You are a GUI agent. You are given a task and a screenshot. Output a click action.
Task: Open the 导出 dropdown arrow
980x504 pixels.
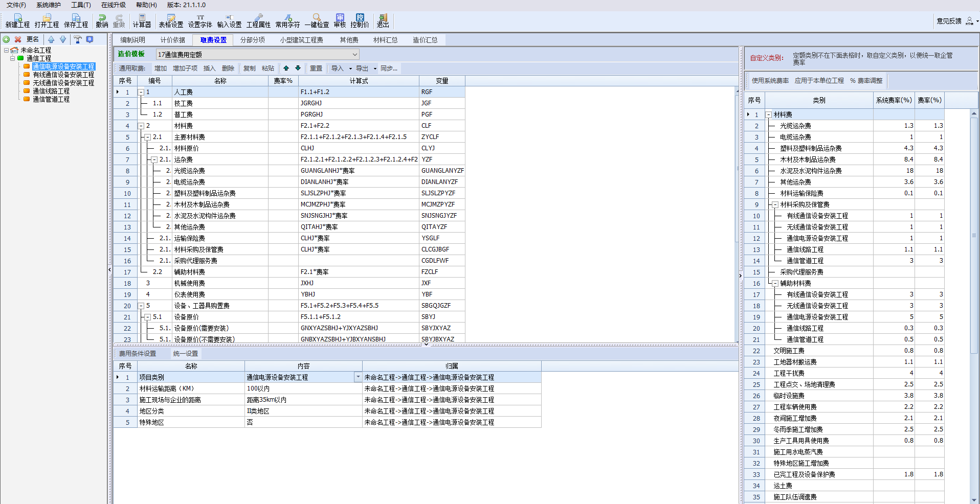click(375, 68)
